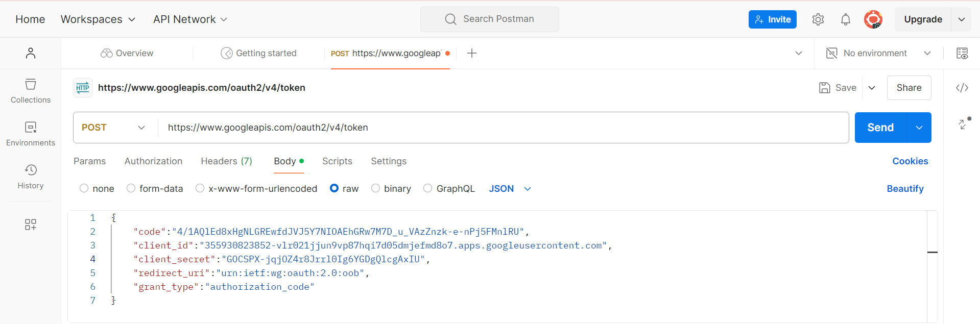This screenshot has width=980, height=324.
Task: Open the configure workspace sidebar grid icon
Action: tap(31, 225)
